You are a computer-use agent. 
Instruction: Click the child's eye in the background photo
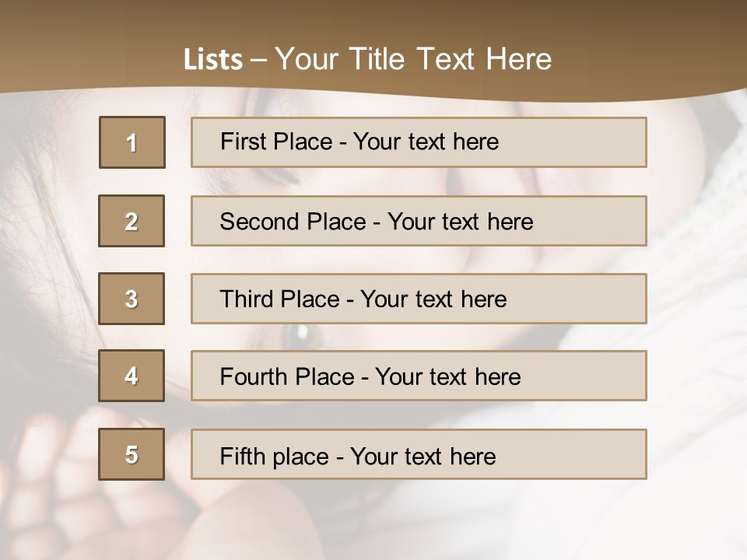[303, 334]
